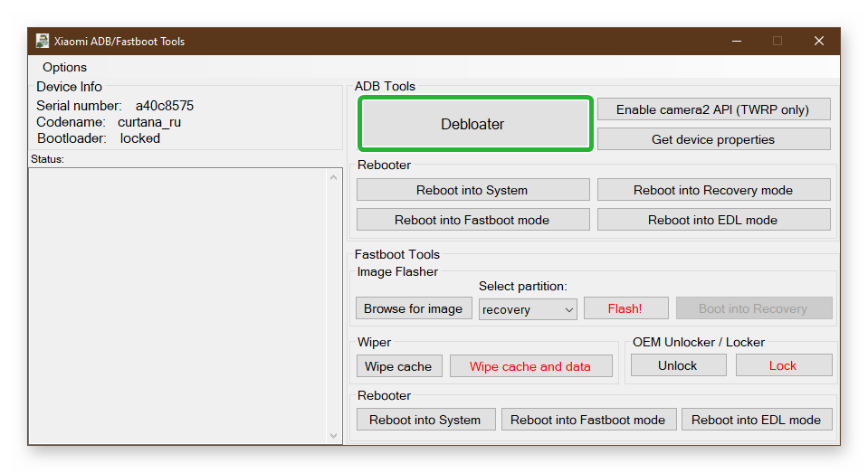Click the OEM Unlock button
The height and width of the screenshot is (473, 868).
pyautogui.click(x=677, y=365)
